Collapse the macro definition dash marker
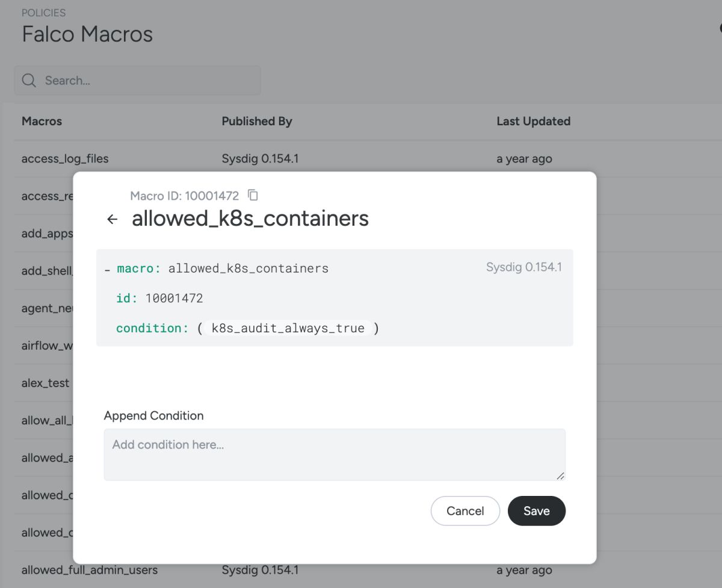The height and width of the screenshot is (588, 722). pos(107,269)
